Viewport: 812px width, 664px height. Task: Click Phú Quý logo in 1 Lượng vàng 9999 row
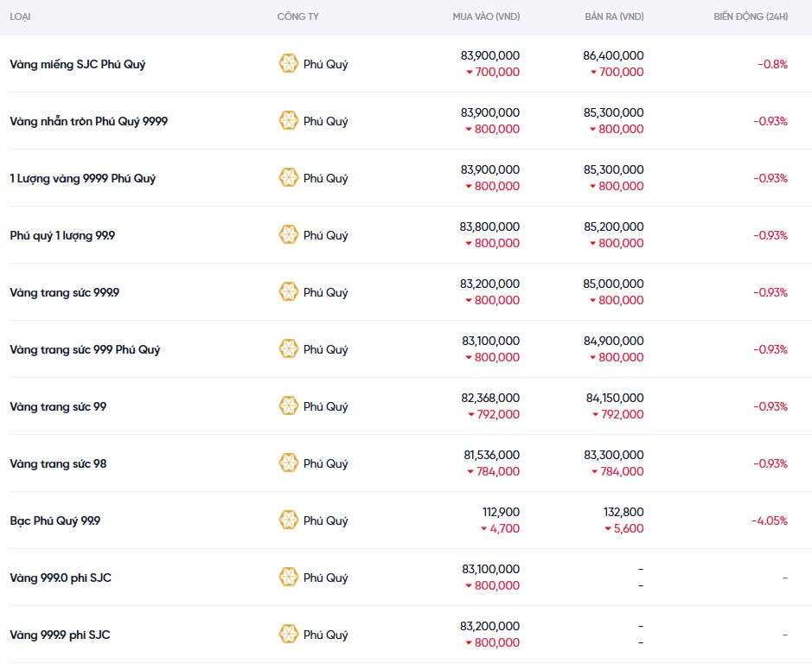point(288,178)
